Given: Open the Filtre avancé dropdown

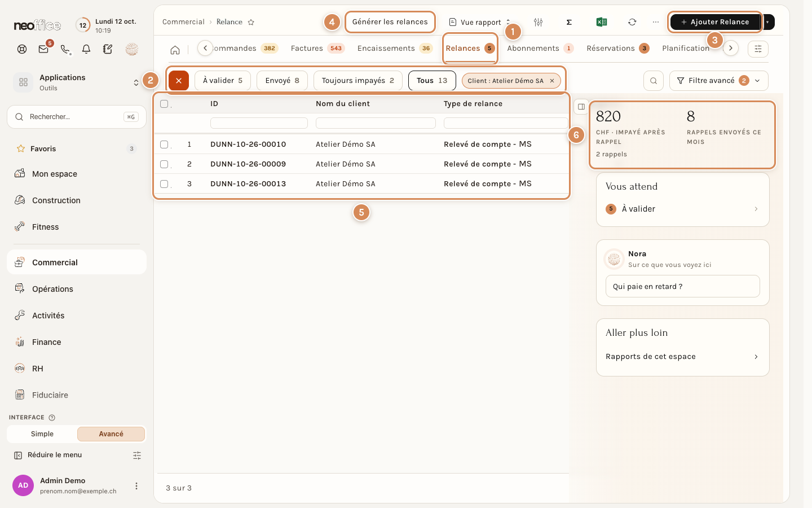Looking at the screenshot, I should click(719, 81).
